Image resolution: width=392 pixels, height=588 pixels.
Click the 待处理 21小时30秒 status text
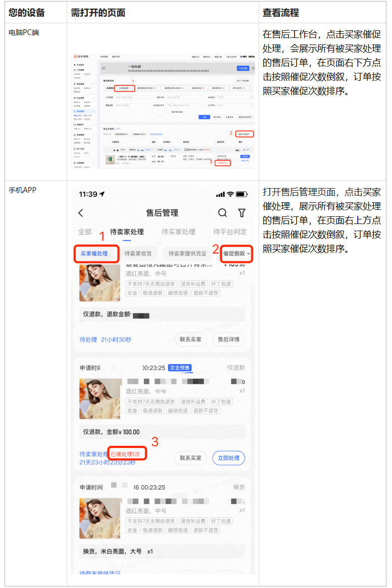point(105,340)
